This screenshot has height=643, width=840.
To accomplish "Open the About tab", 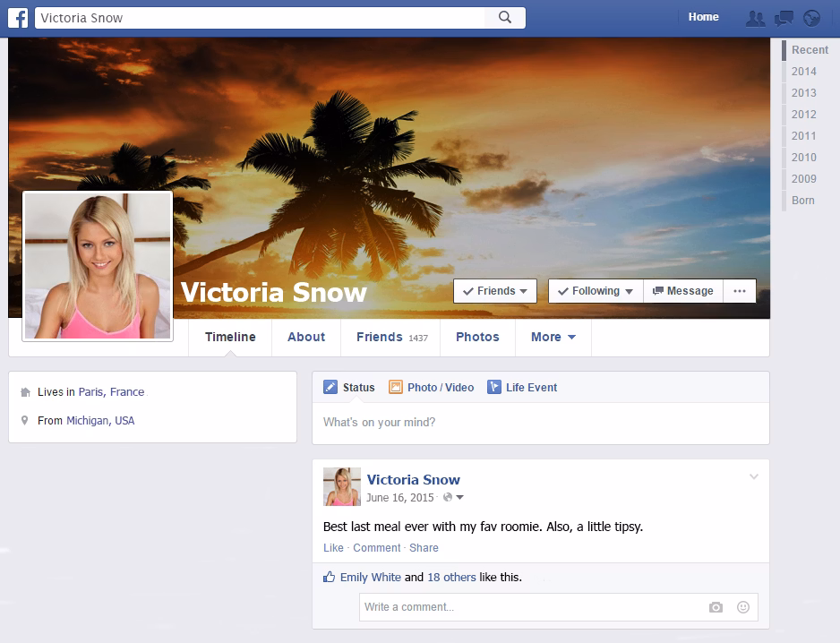I will (x=306, y=337).
